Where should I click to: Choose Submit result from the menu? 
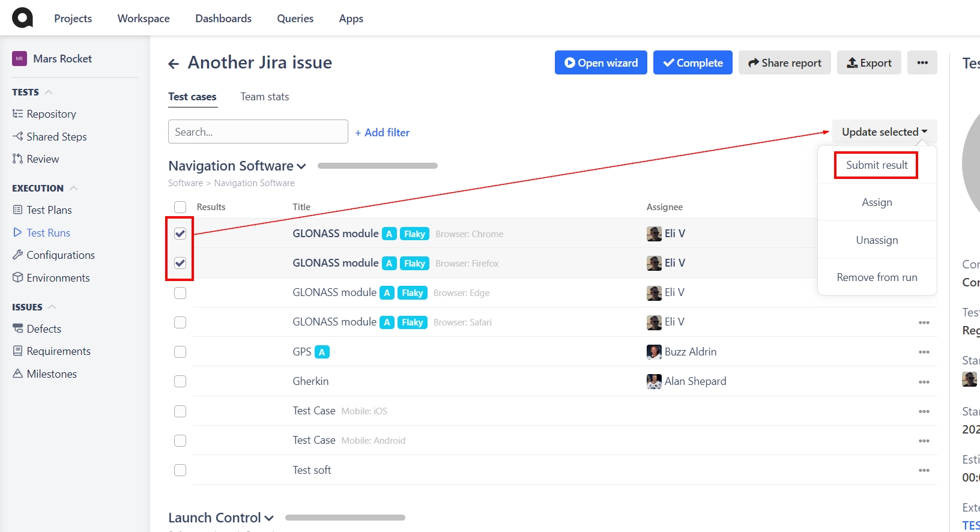[876, 165]
